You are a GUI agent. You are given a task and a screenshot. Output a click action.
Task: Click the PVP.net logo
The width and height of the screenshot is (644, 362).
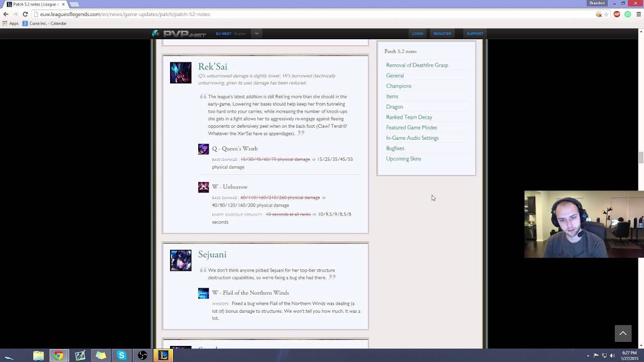179,34
